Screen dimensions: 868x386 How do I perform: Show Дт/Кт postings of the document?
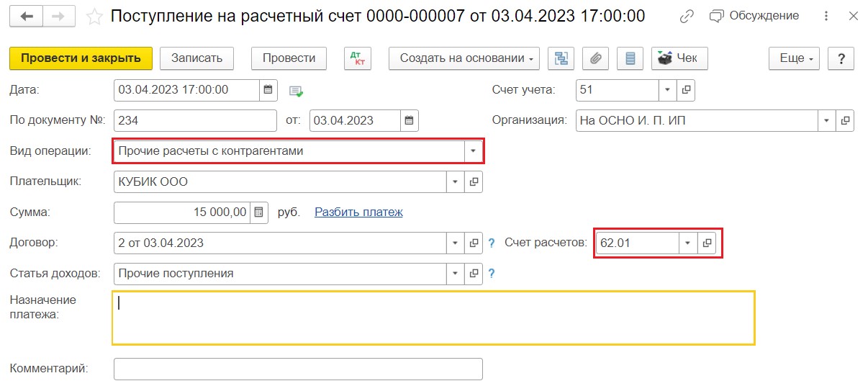click(358, 58)
